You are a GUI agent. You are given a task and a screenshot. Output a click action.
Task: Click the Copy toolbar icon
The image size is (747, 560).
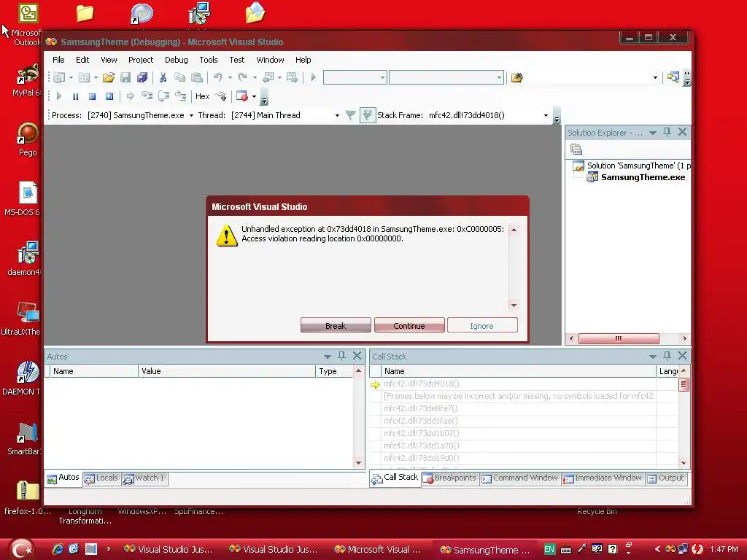coord(179,77)
